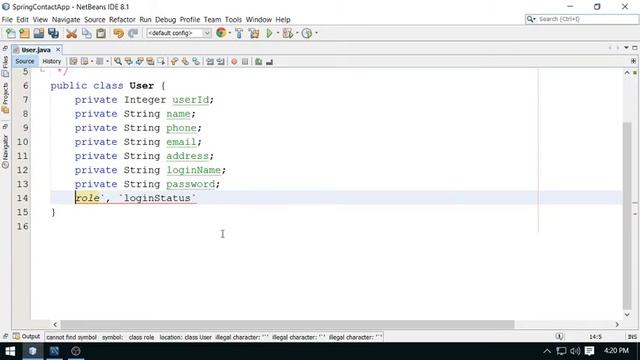Viewport: 640px width, 360px height.
Task: Click the Open Project toolbar icon
Action: point(39,33)
